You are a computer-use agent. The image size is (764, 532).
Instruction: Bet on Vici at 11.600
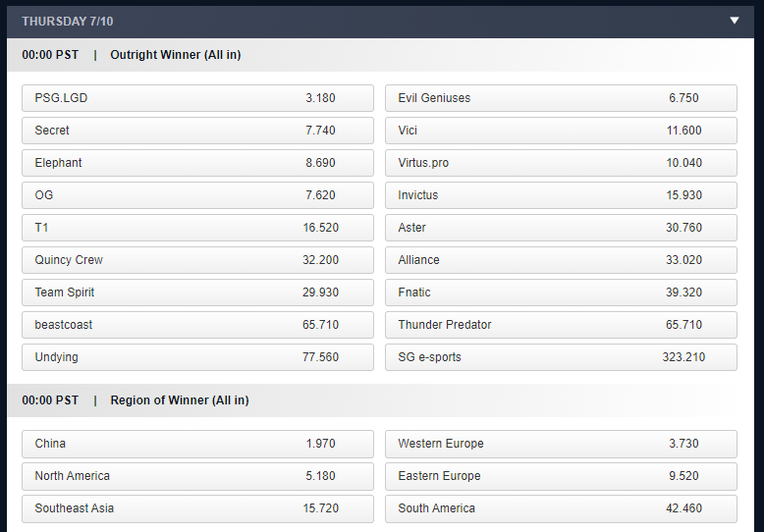(x=561, y=131)
